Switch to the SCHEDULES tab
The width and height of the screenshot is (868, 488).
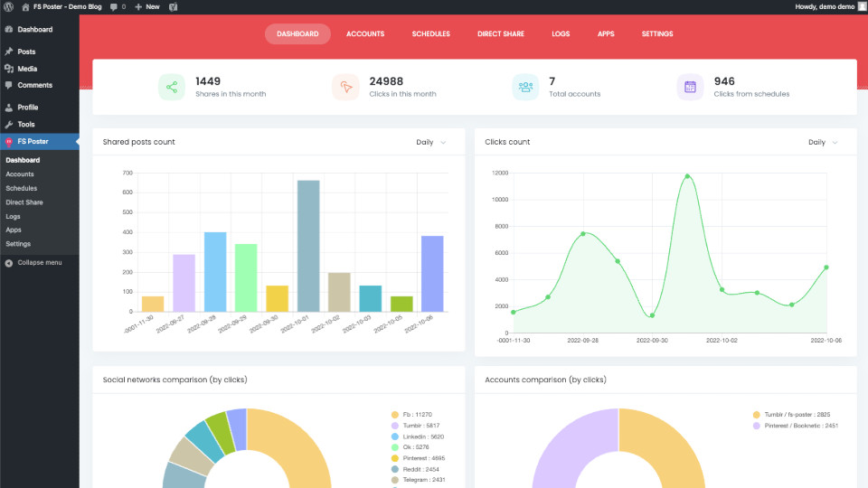[x=430, y=33]
